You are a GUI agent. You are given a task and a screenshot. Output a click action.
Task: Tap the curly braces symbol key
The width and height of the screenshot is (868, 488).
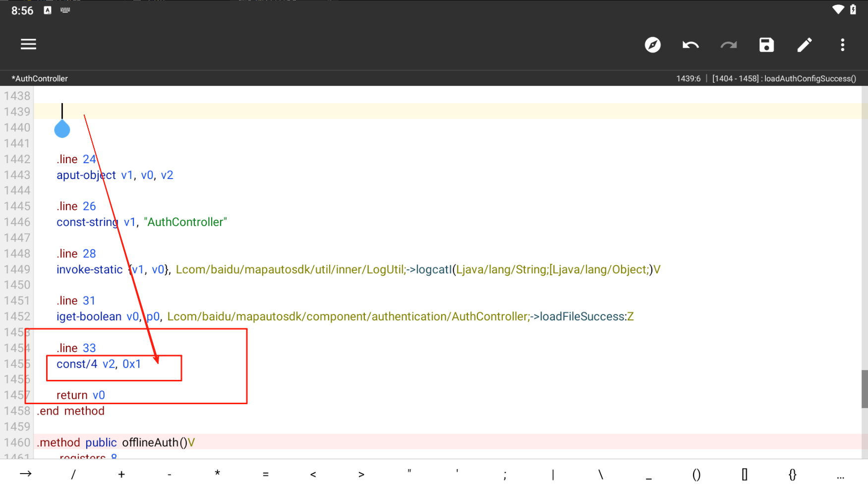[793, 475]
